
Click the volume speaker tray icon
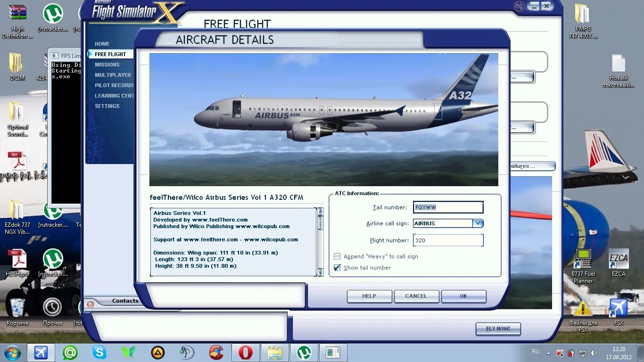[x=594, y=353]
